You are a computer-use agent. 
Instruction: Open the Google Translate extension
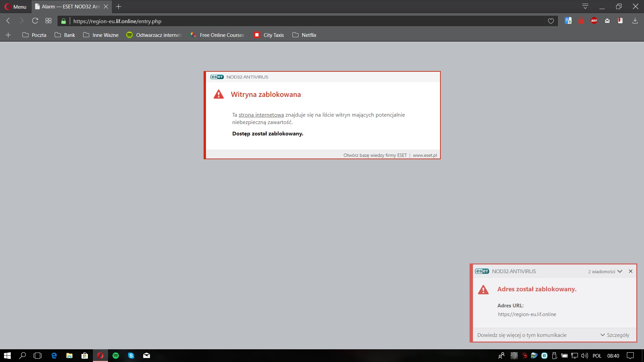[x=568, y=21]
